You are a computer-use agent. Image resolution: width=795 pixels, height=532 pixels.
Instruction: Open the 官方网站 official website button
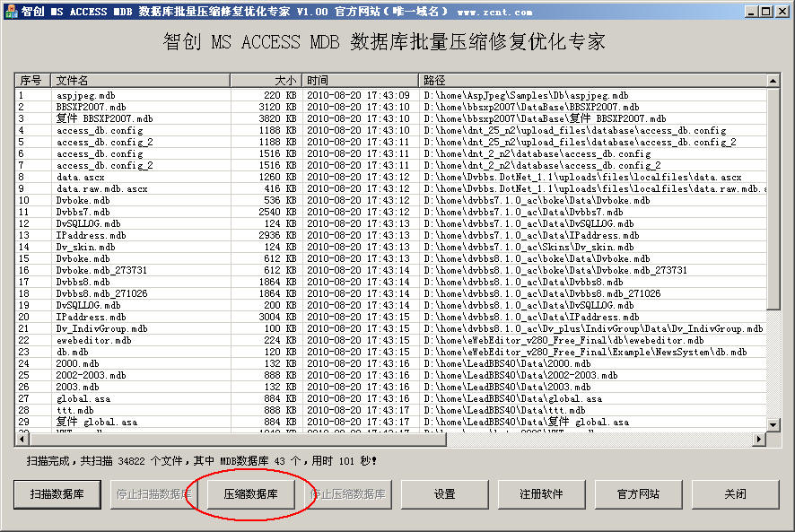638,494
